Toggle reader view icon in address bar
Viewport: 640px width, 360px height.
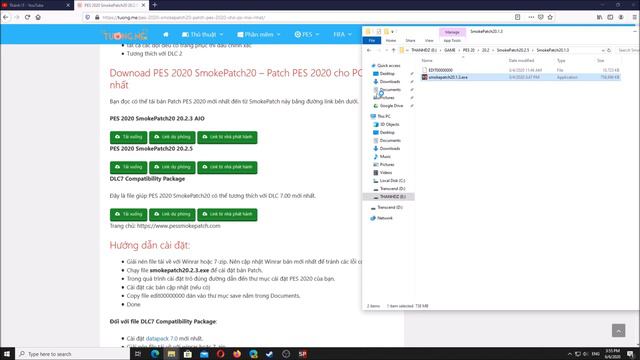click(x=517, y=17)
